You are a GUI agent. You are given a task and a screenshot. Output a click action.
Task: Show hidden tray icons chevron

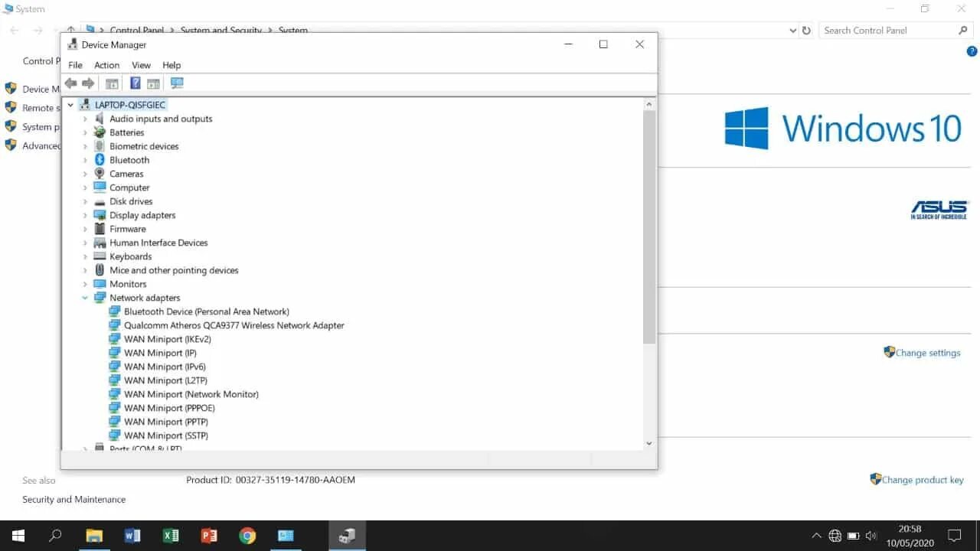pos(816,536)
